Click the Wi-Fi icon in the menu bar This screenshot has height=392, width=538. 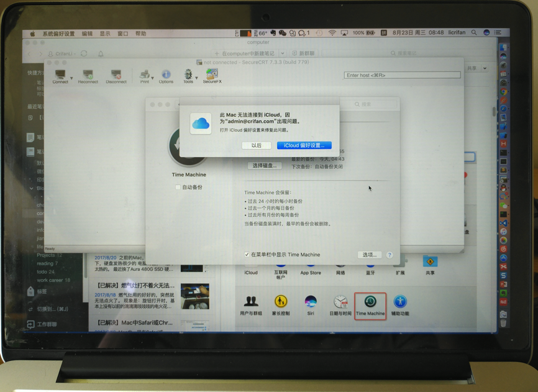tap(332, 33)
